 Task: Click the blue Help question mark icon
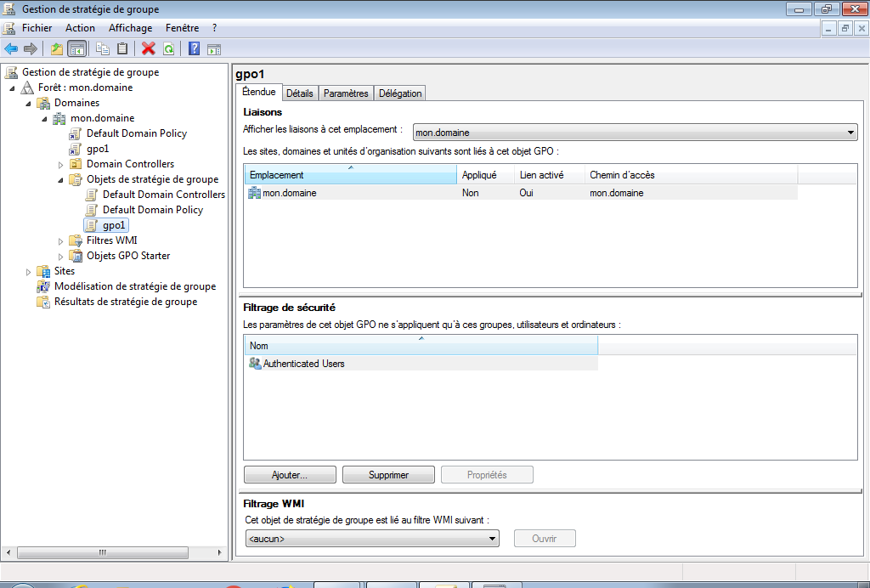click(194, 48)
